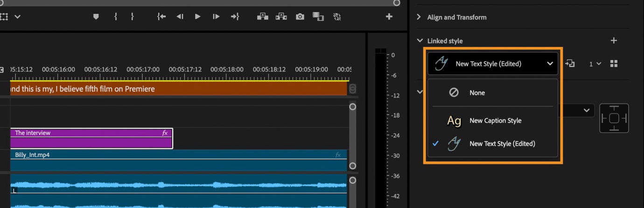This screenshot has width=644, height=208.
Task: Select the Billy_Int.mp4 video clip
Action: tap(178, 160)
